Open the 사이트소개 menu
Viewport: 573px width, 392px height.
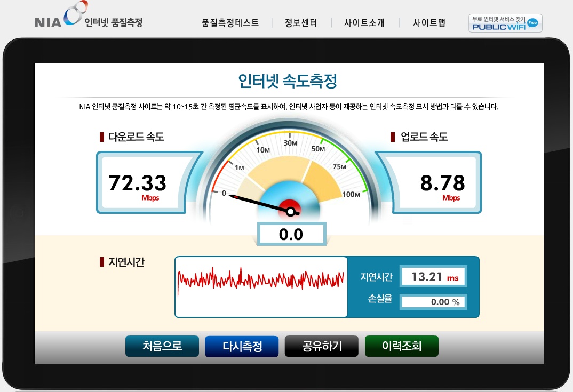[x=364, y=23]
